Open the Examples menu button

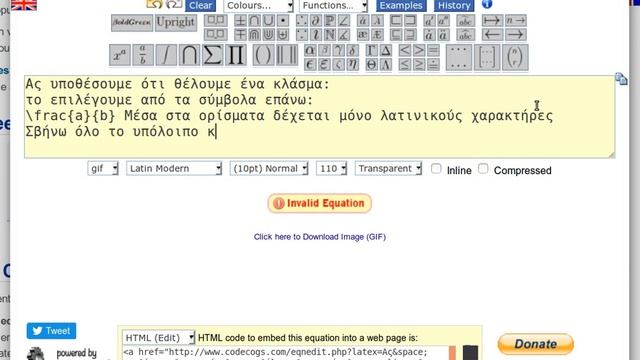tap(401, 5)
